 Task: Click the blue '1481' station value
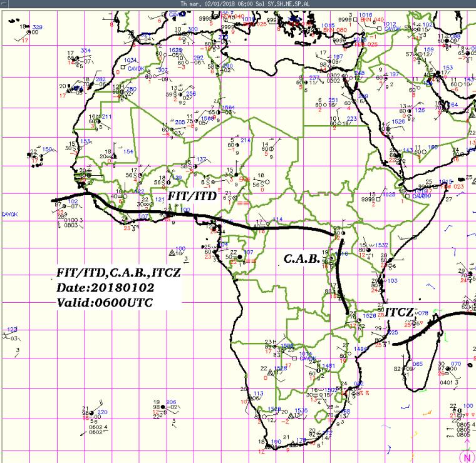point(328,366)
